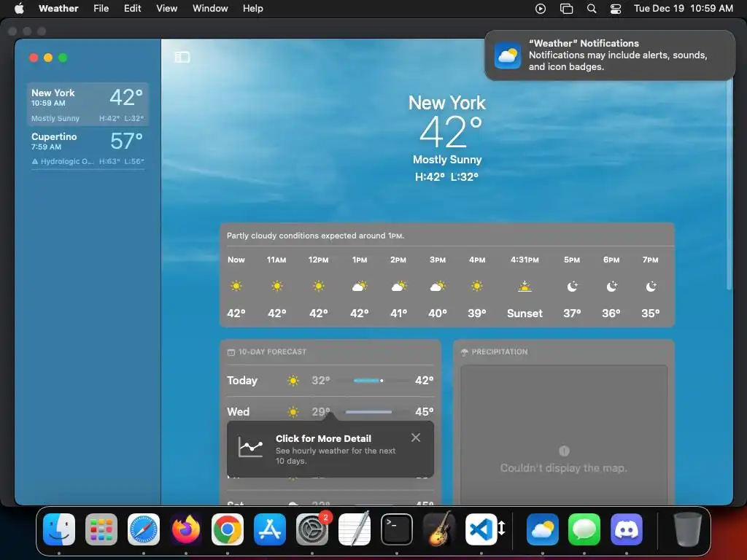Click the Mostly Sunny condition text
This screenshot has height=560, width=747.
click(x=447, y=160)
